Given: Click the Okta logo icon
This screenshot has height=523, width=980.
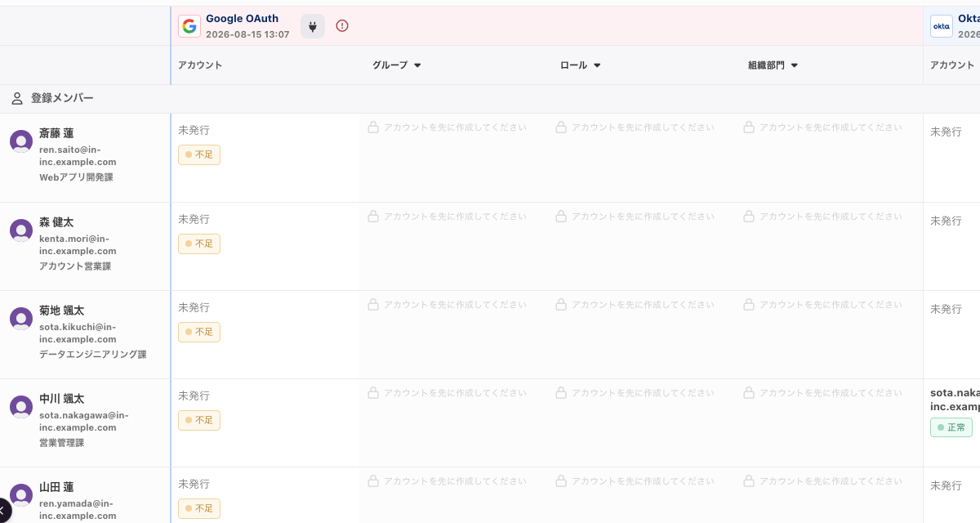Looking at the screenshot, I should point(942,26).
